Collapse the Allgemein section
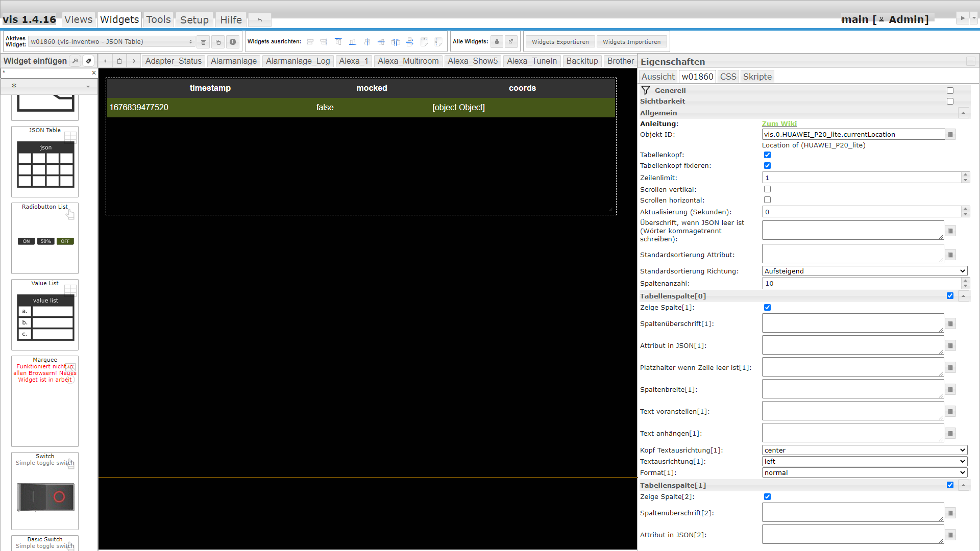Viewport: 980px width, 551px height. coord(963,113)
